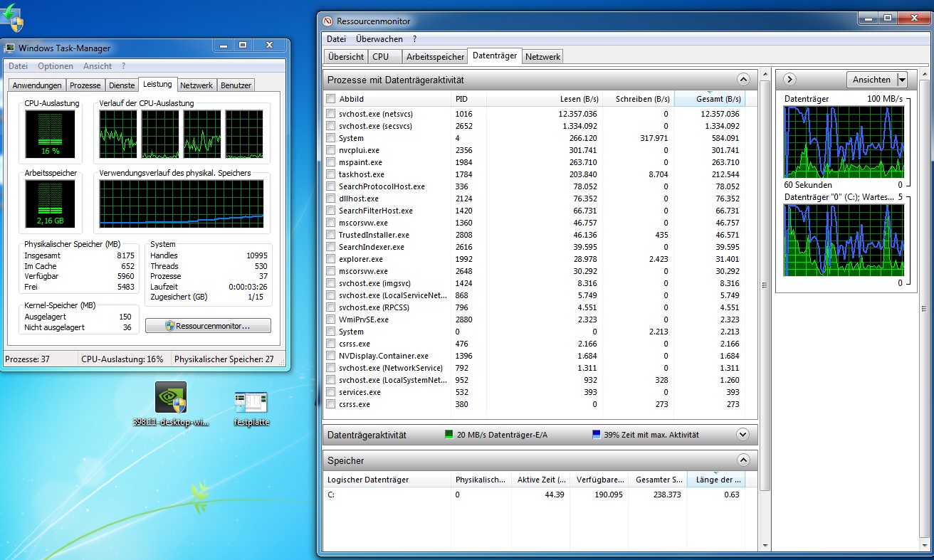Select the C: logical drive row
This screenshot has height=560, width=934.
535,495
